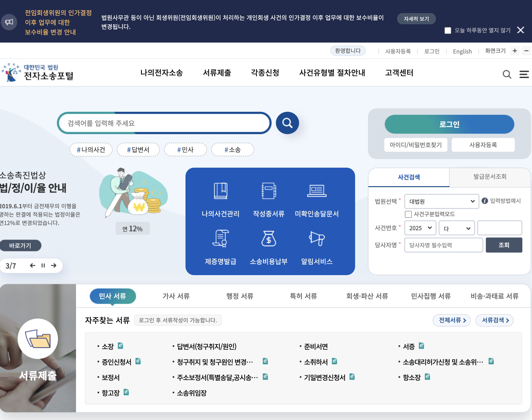Screen dimensions: 532x420
Task: Check 오늘 하루동안 열지 않기 option
Action: coord(448,30)
